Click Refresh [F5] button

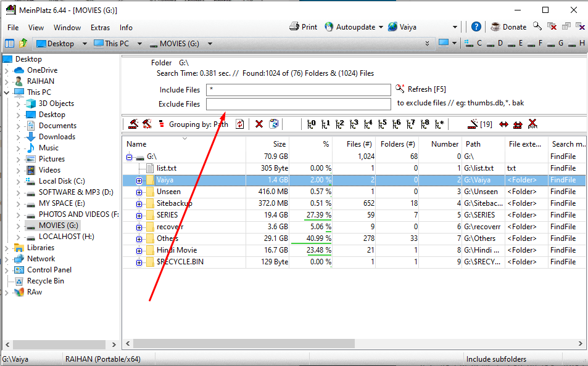coord(421,89)
